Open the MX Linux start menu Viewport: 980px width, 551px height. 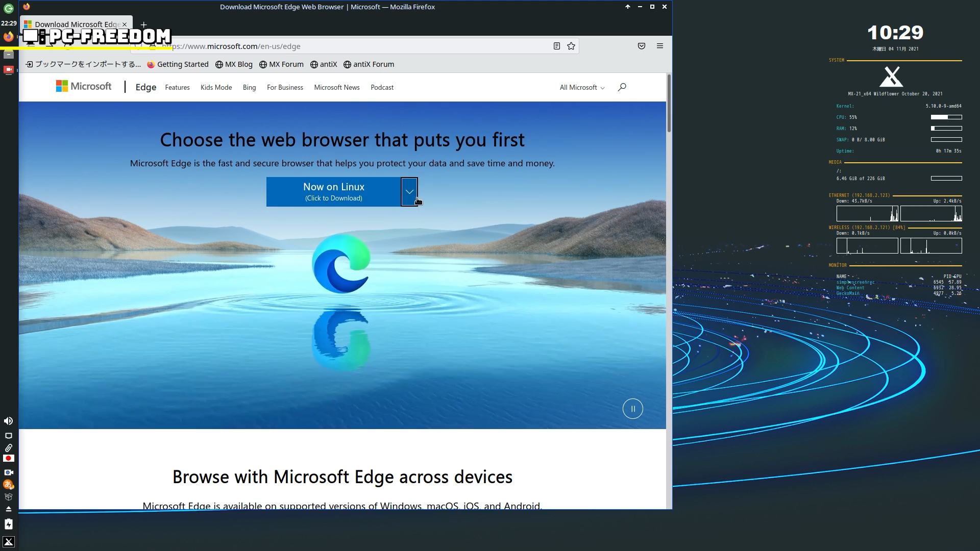9,542
